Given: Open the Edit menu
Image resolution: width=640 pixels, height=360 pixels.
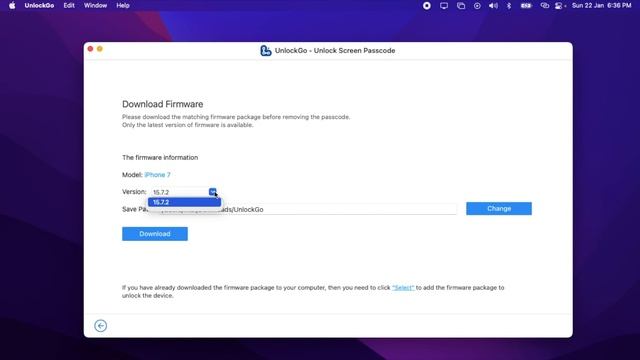Looking at the screenshot, I should 69,5.
